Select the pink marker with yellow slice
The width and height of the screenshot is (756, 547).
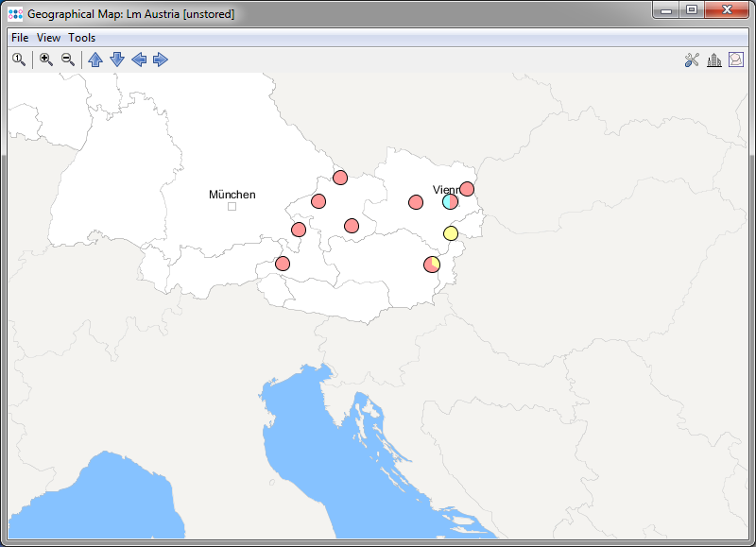(432, 264)
